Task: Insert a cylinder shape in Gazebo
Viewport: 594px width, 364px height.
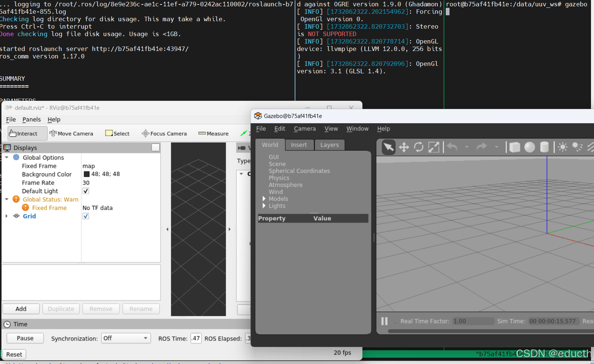Action: click(x=544, y=147)
